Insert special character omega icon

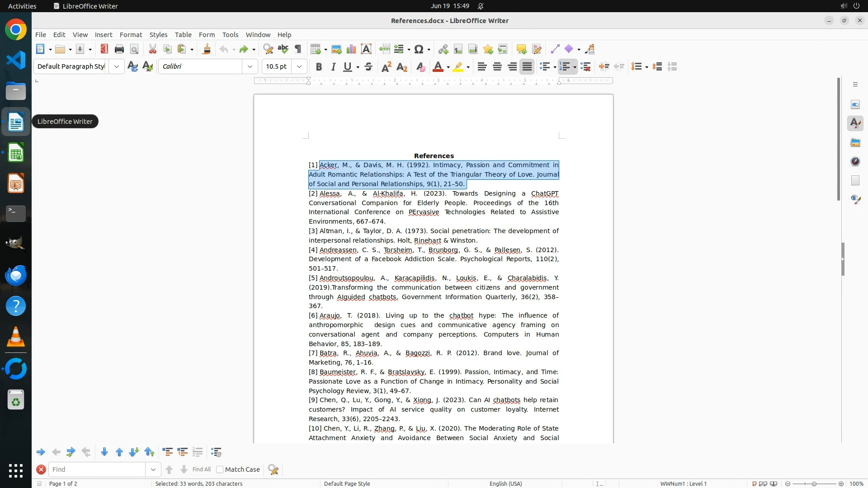(x=419, y=49)
